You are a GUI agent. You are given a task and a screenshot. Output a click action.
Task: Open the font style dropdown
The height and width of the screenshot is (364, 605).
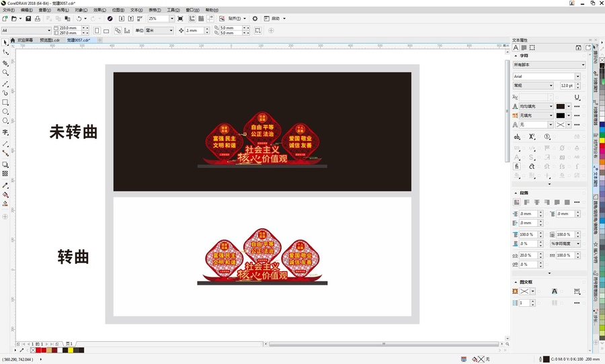(551, 85)
